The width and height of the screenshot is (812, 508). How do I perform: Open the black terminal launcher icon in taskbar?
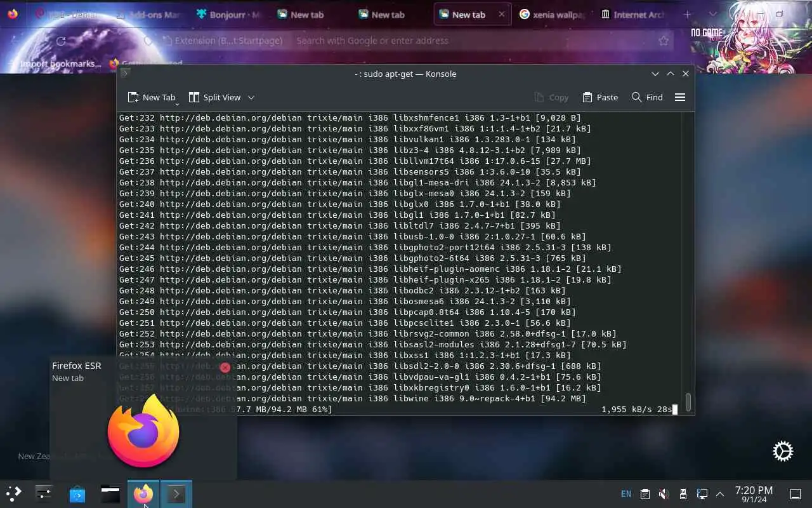pos(110,493)
